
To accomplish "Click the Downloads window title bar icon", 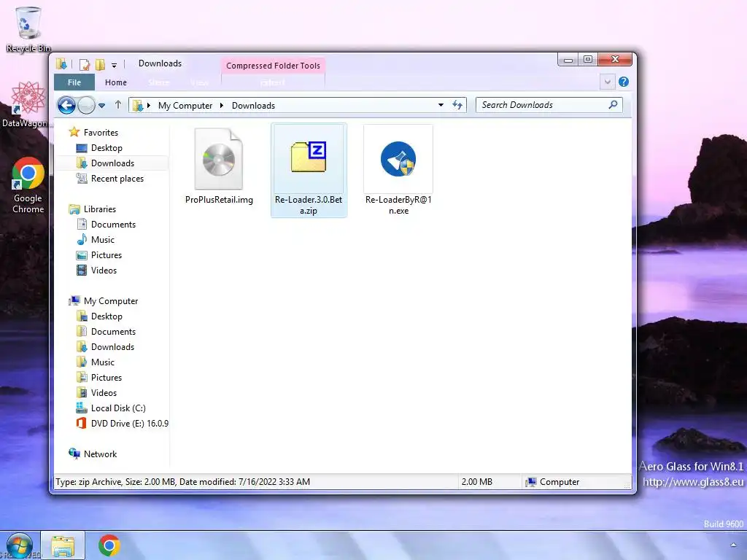I will click(61, 64).
